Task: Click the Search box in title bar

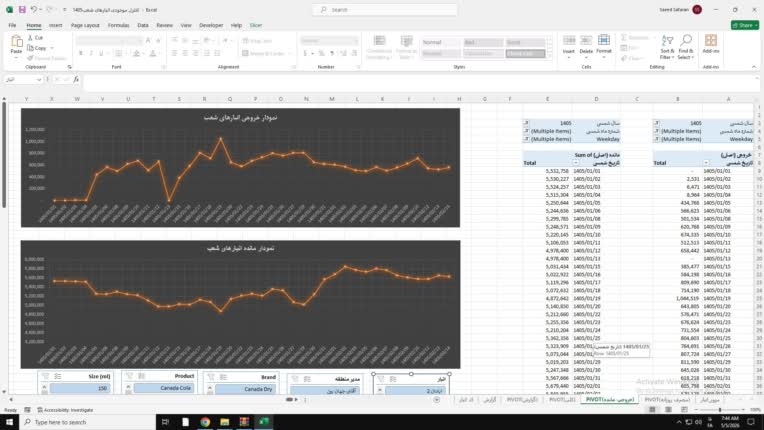Action: (x=385, y=10)
